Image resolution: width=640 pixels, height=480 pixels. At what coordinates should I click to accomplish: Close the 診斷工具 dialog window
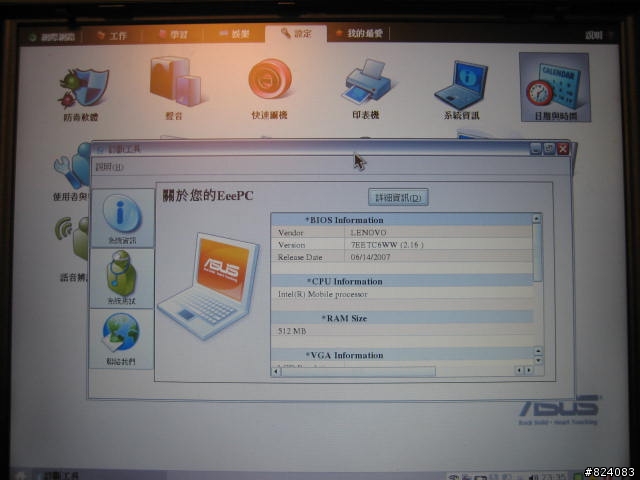pyautogui.click(x=563, y=149)
